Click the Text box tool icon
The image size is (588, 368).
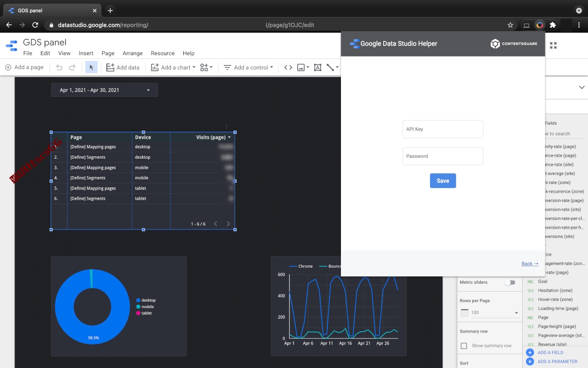click(317, 67)
